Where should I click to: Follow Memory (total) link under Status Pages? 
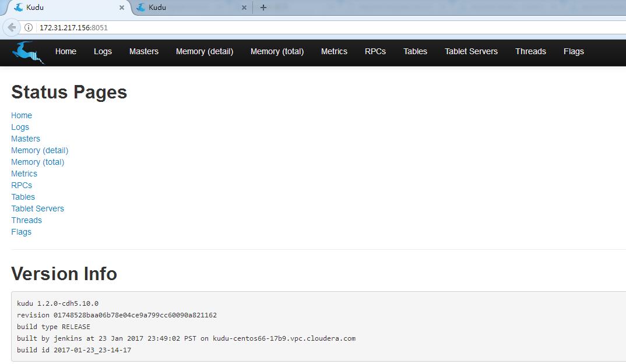(x=37, y=162)
